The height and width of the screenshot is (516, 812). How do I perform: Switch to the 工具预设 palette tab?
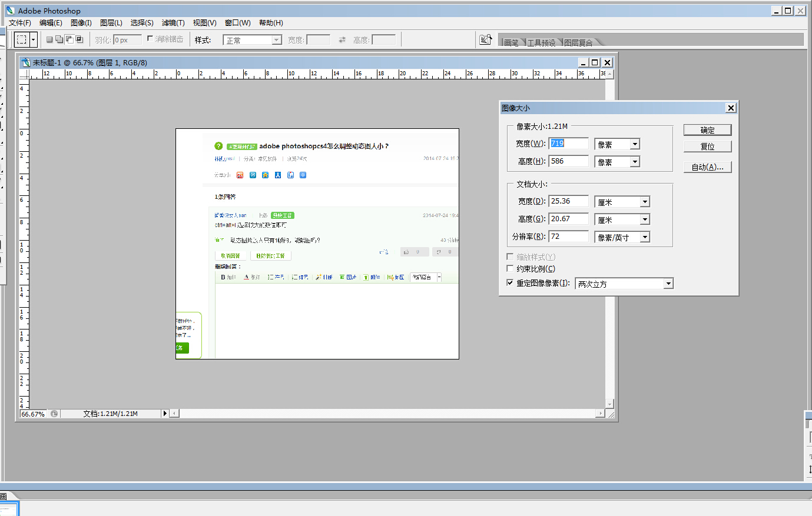click(x=541, y=42)
